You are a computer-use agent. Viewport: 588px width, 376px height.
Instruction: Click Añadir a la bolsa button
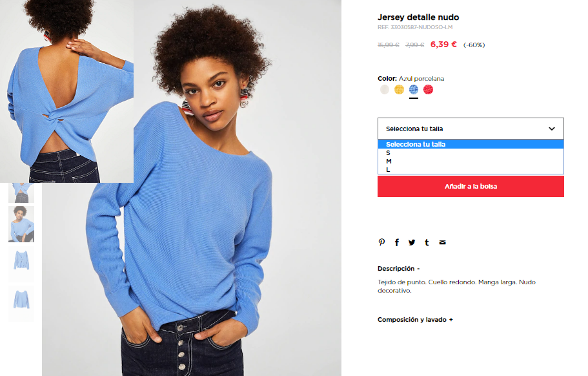pyautogui.click(x=471, y=187)
